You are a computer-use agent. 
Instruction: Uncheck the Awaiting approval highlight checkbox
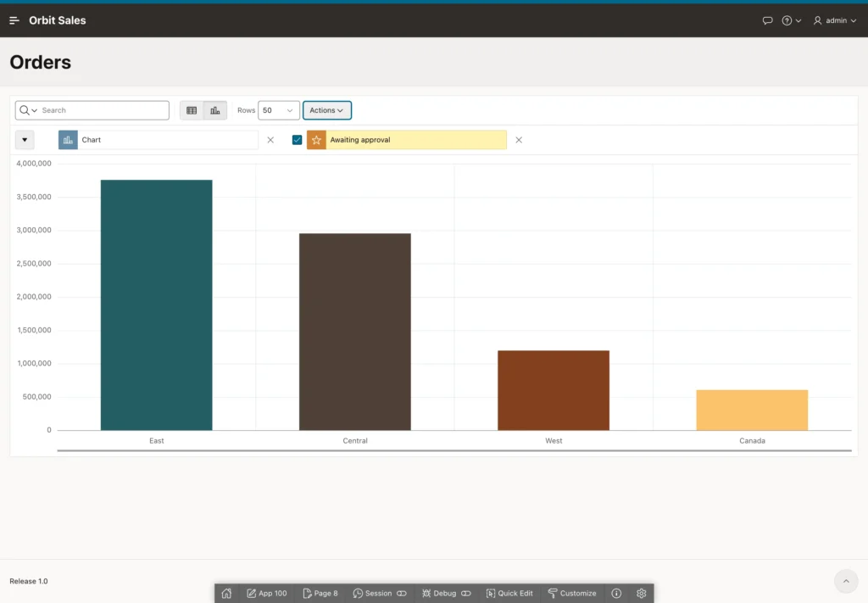[x=297, y=140]
